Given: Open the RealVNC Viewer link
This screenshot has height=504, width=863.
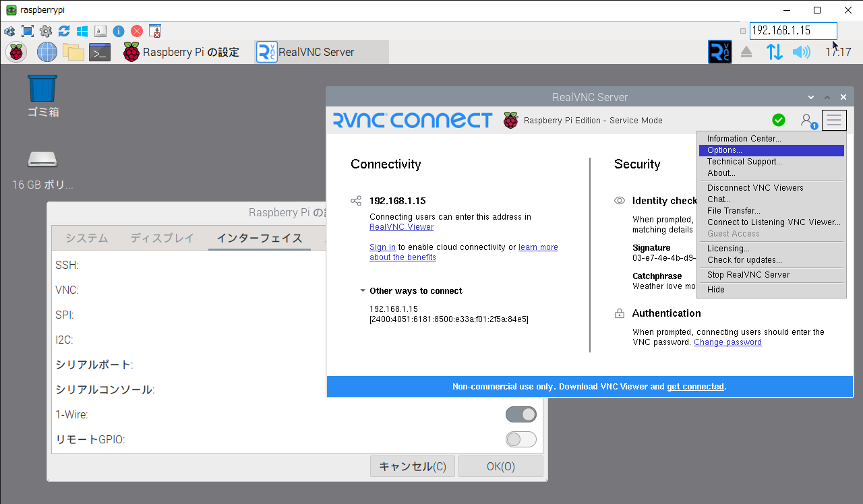Looking at the screenshot, I should (402, 227).
